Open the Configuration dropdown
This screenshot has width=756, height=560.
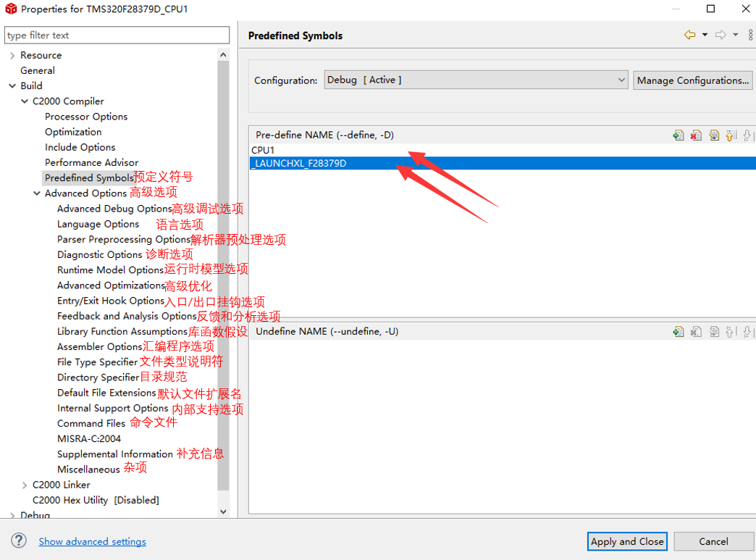pos(476,80)
